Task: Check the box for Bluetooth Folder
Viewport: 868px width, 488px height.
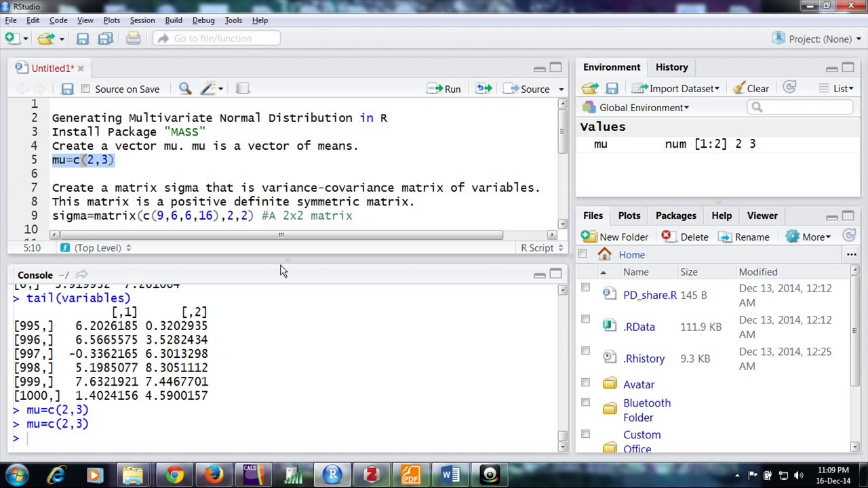Action: [x=585, y=402]
